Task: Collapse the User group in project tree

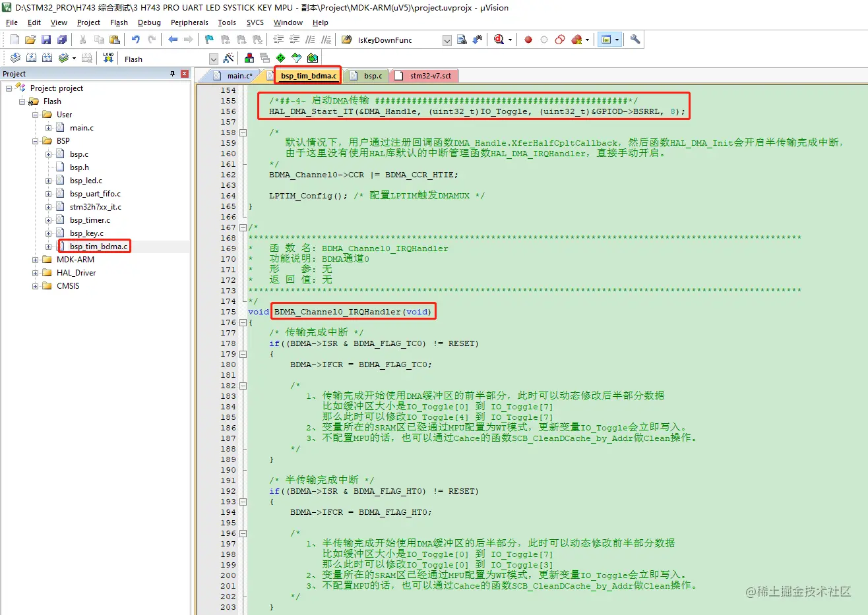Action: pos(36,115)
